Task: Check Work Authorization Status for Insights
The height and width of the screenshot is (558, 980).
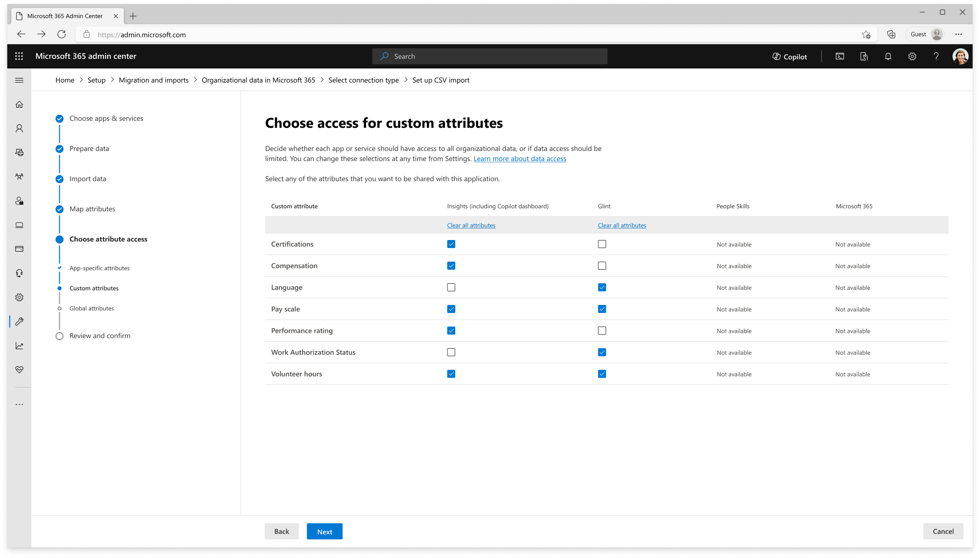Action: [x=451, y=352]
